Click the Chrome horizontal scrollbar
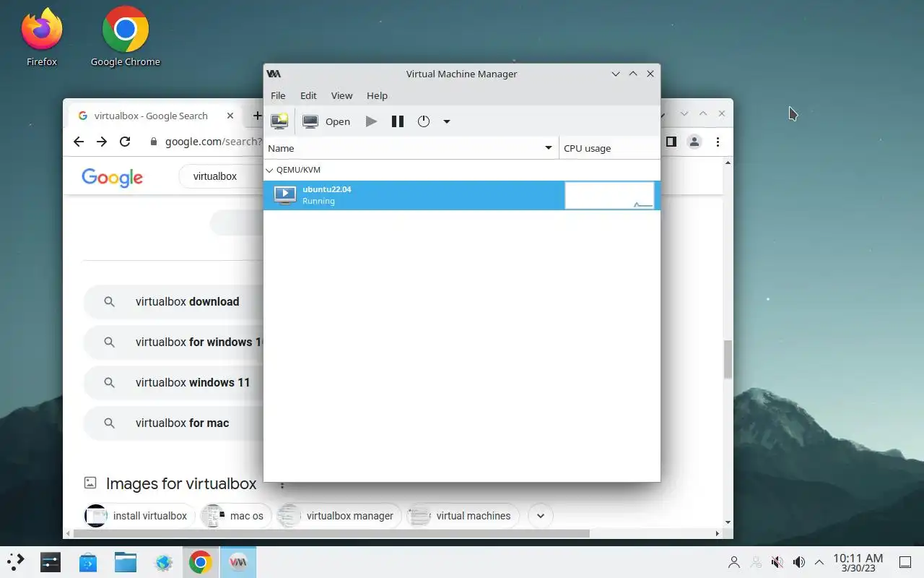The width and height of the screenshot is (924, 578). 331,534
